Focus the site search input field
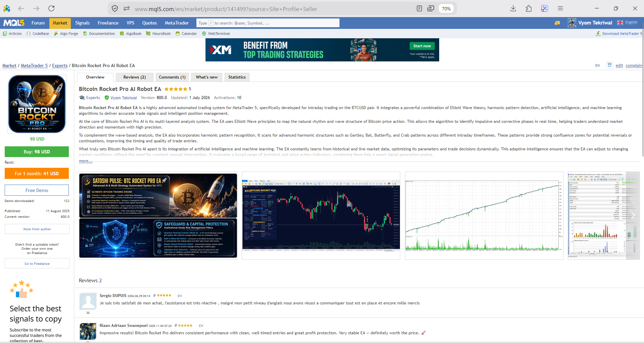The height and width of the screenshot is (343, 644). click(268, 23)
